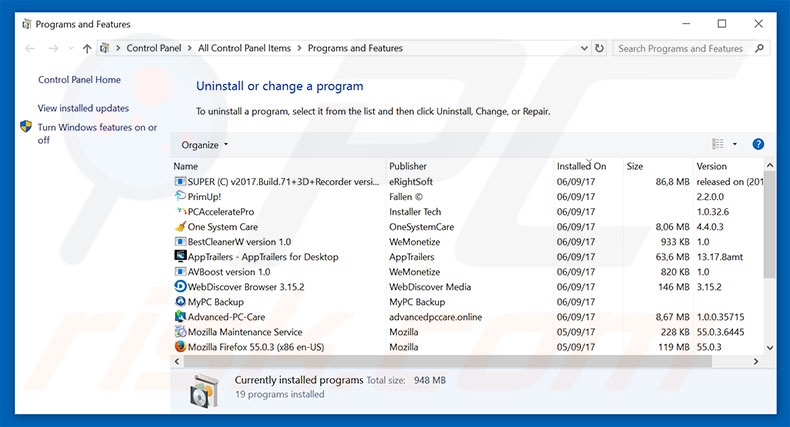Click the AVBoost program icon
The height and width of the screenshot is (427, 790).
pos(180,271)
